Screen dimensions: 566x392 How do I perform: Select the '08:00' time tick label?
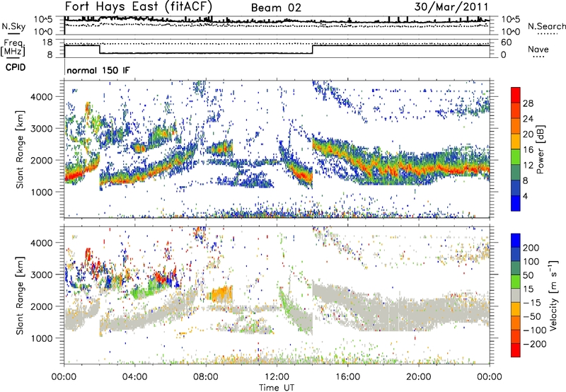206,377
